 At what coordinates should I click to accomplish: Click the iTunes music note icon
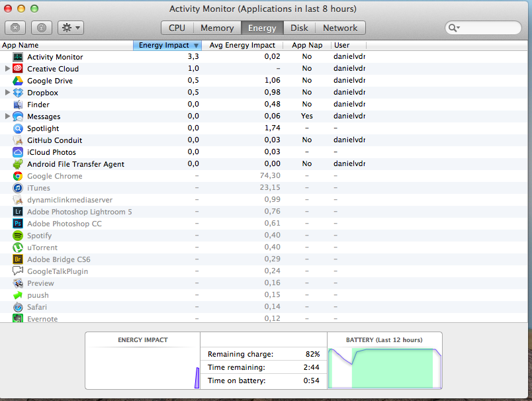18,188
